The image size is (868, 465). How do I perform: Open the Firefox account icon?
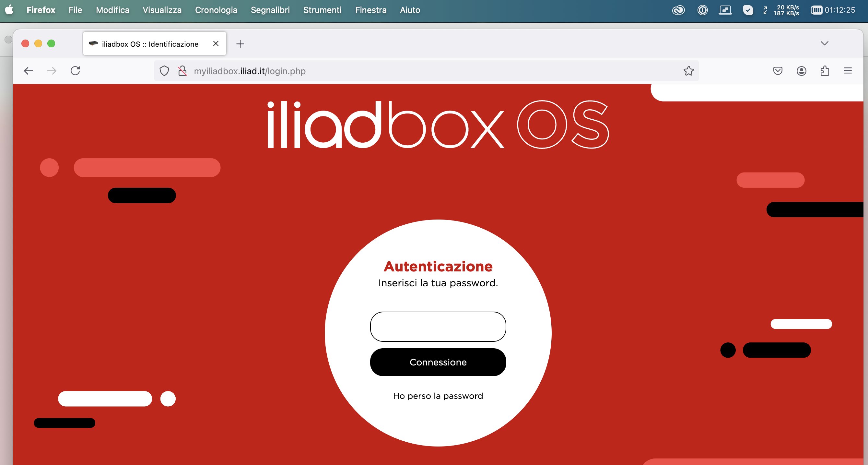(801, 71)
